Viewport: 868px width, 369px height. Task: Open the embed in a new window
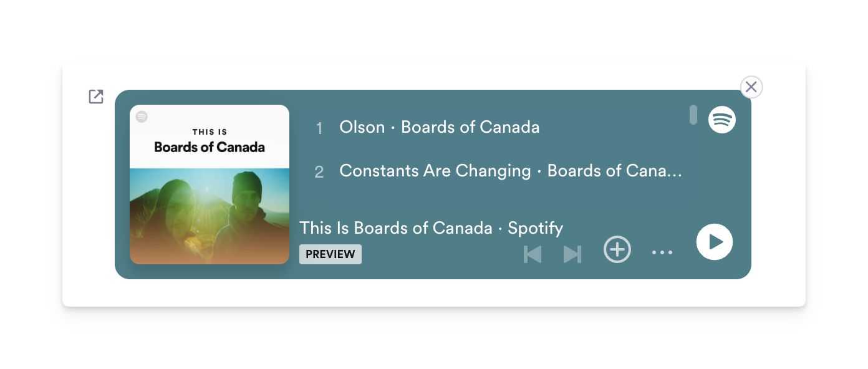point(96,97)
